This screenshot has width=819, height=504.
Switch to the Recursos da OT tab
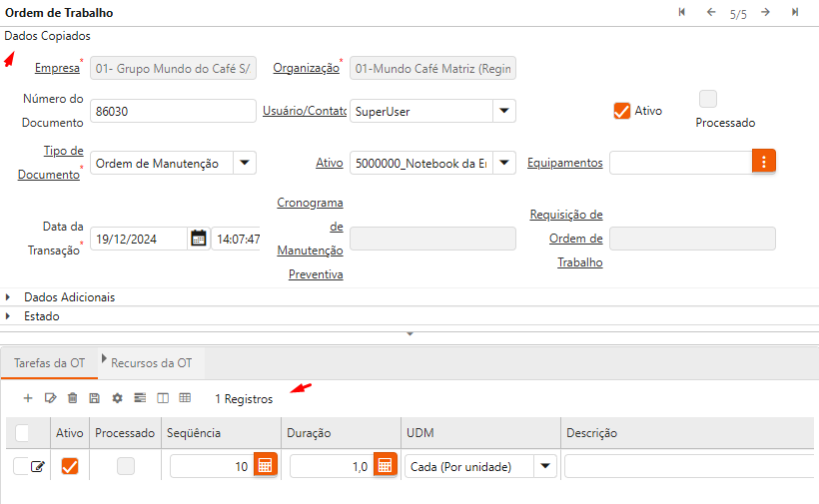(x=151, y=363)
